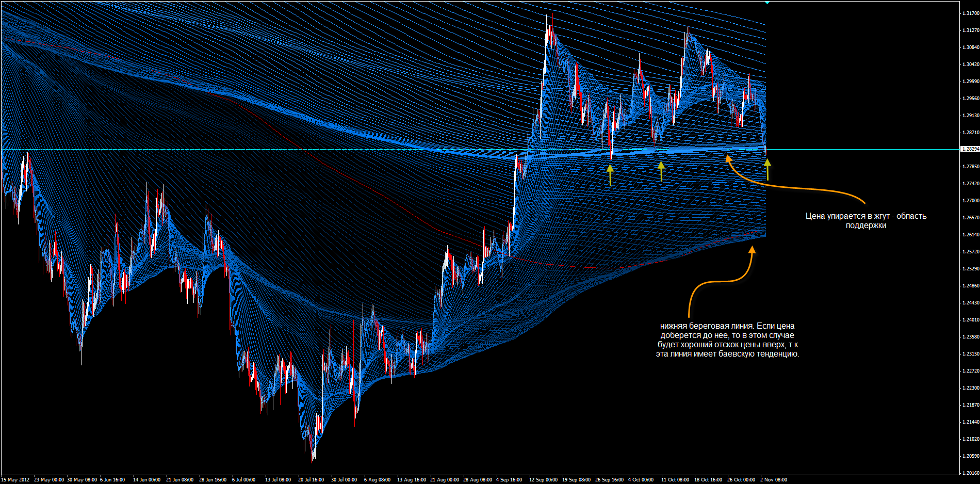
Task: Click the 1.30840 price axis label
Action: (x=971, y=47)
